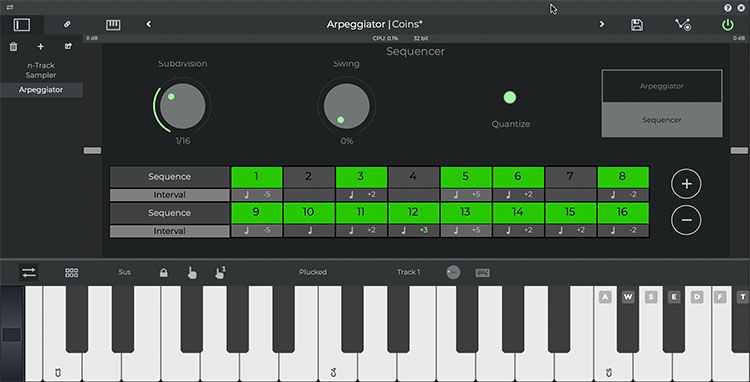This screenshot has width=750, height=382.
Task: Click the padlock icon above keyboard
Action: click(x=164, y=273)
